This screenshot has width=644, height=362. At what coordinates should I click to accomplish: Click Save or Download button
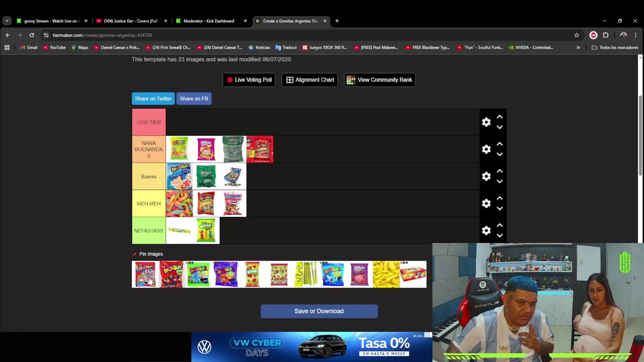tap(319, 311)
